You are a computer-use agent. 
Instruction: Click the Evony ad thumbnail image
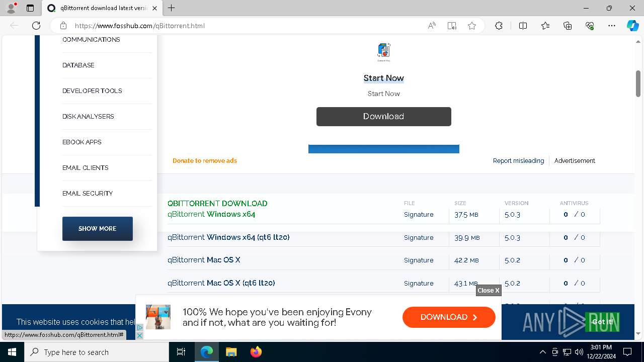158,317
